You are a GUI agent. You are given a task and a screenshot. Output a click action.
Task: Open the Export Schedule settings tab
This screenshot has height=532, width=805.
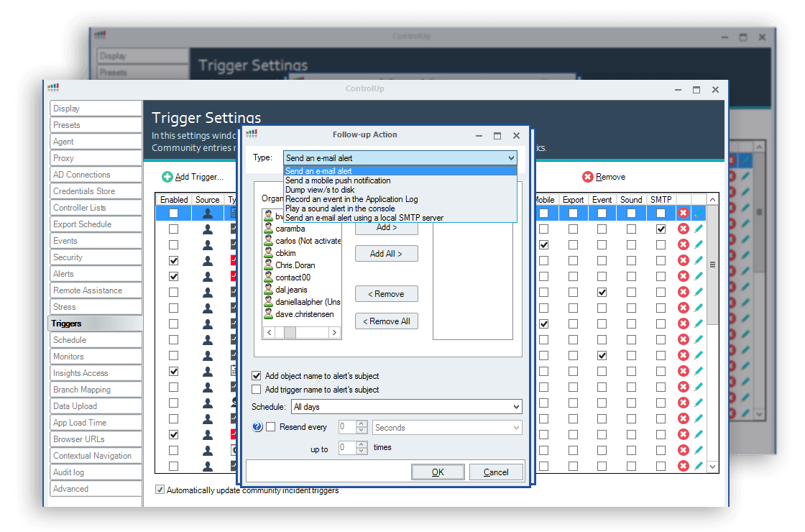click(96, 224)
